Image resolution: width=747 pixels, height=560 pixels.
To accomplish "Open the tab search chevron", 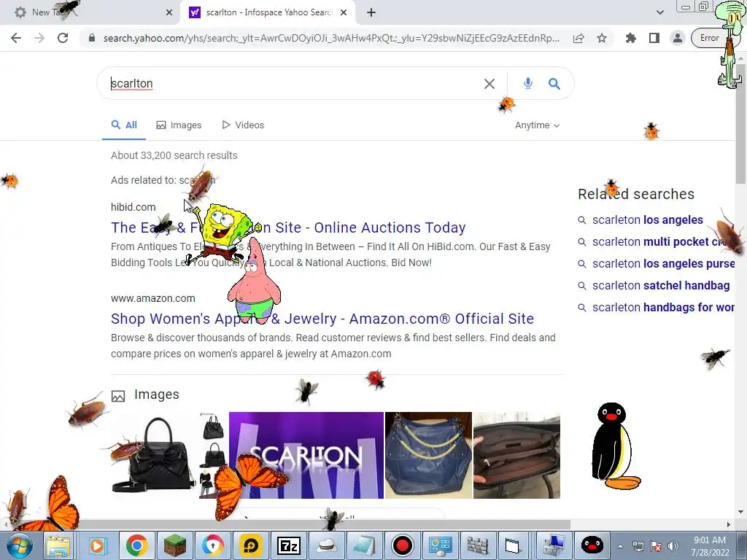I will pos(659,12).
